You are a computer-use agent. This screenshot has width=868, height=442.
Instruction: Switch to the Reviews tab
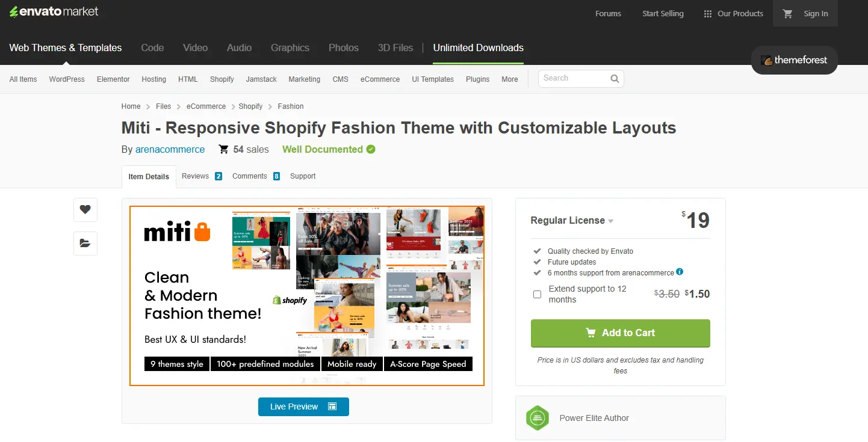pyautogui.click(x=202, y=176)
